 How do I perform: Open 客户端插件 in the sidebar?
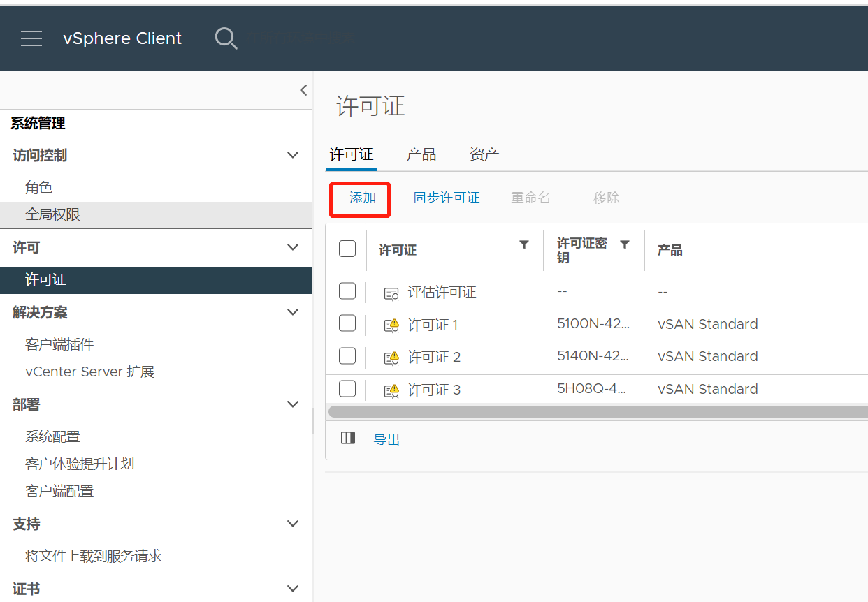pyautogui.click(x=59, y=344)
